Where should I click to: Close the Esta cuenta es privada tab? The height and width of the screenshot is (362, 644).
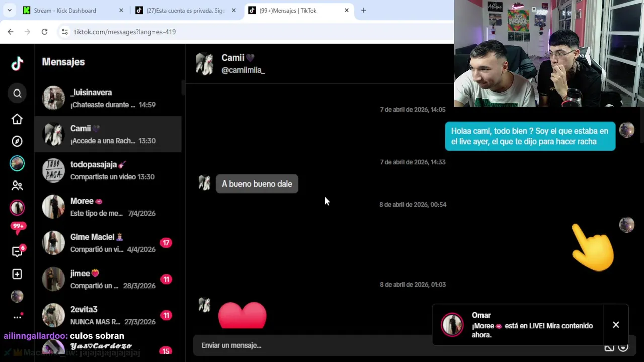click(x=233, y=10)
